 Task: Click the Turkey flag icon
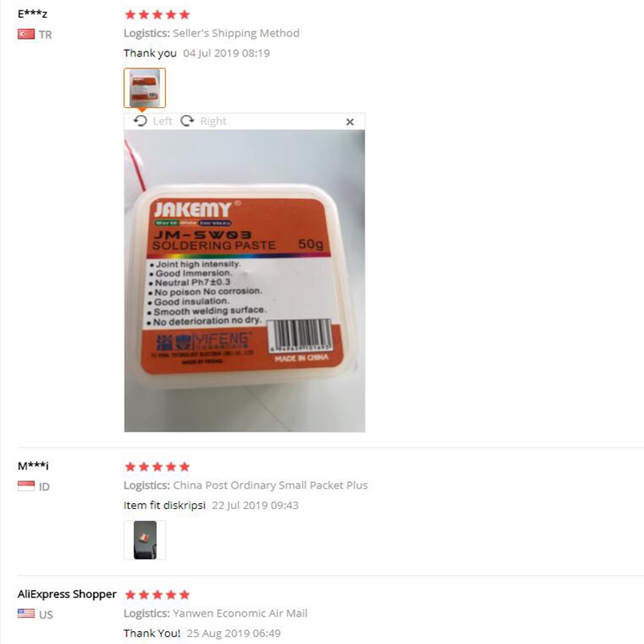pyautogui.click(x=27, y=34)
